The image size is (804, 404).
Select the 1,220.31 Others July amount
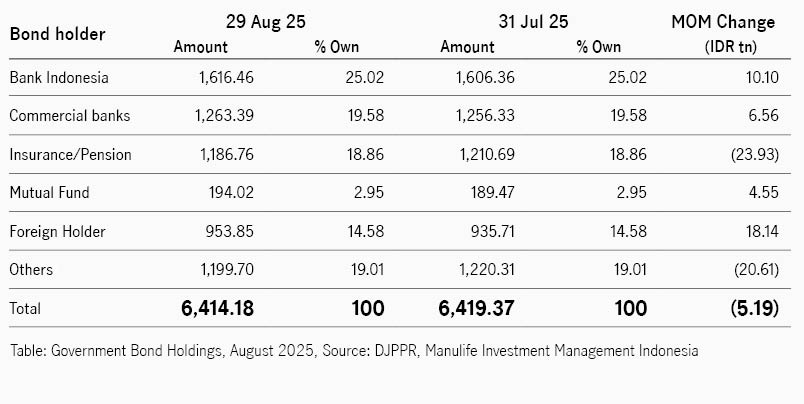click(485, 269)
